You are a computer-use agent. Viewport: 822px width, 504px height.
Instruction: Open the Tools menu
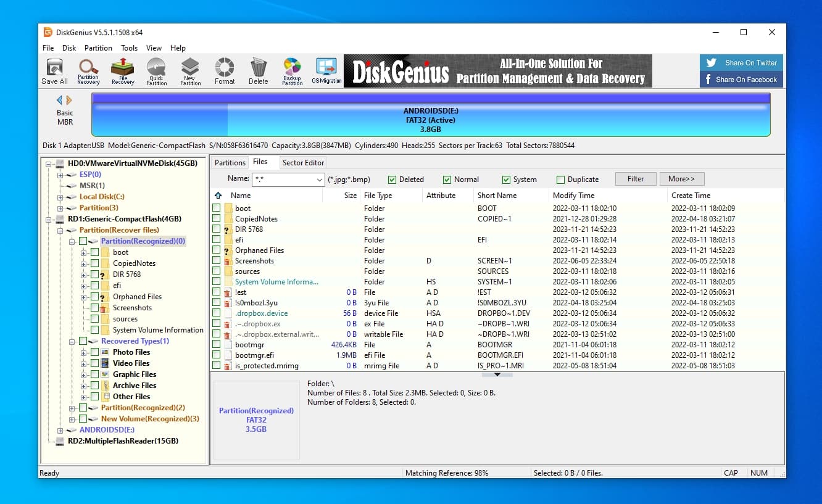pyautogui.click(x=129, y=48)
